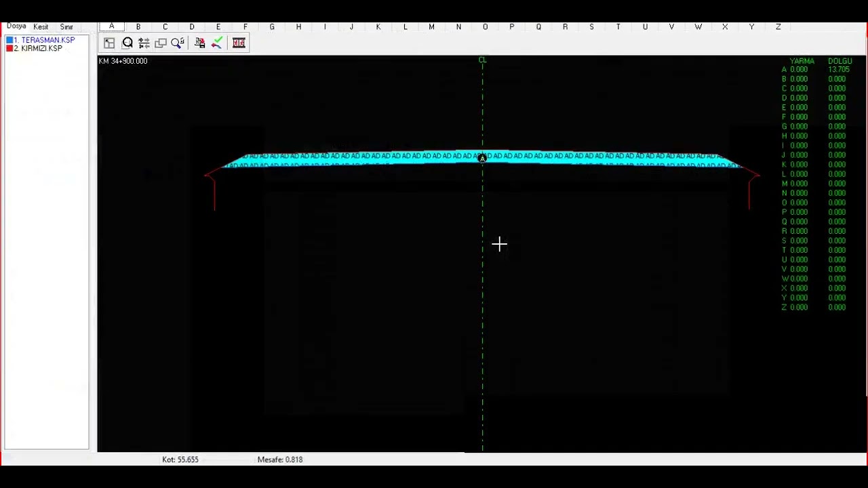This screenshot has height=488, width=868.
Task: Switch to layer tab R
Action: (x=565, y=27)
